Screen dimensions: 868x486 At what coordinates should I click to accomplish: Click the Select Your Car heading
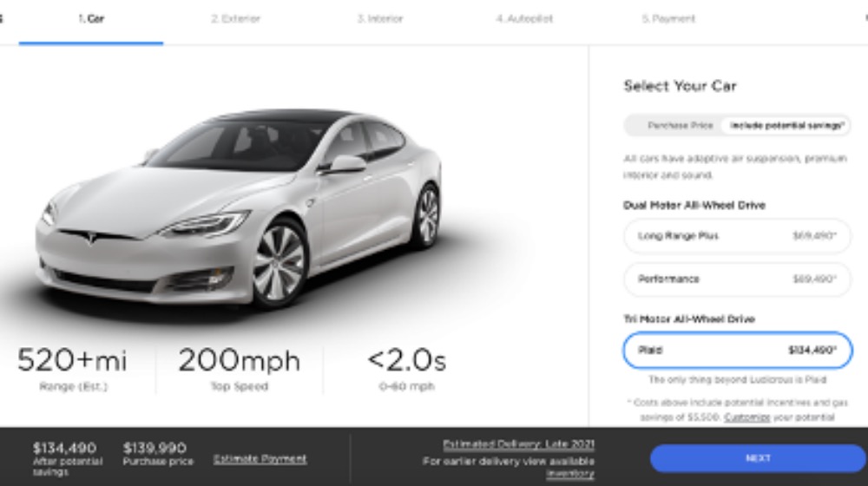coord(681,86)
